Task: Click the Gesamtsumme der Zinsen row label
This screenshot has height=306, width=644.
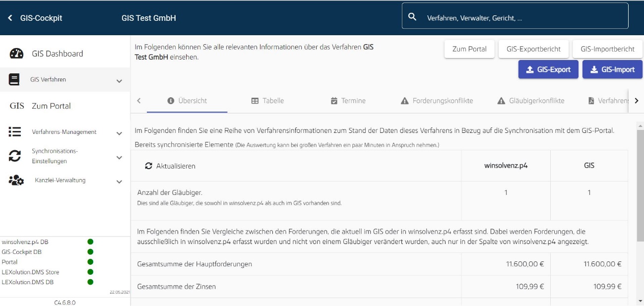Action: 176,287
